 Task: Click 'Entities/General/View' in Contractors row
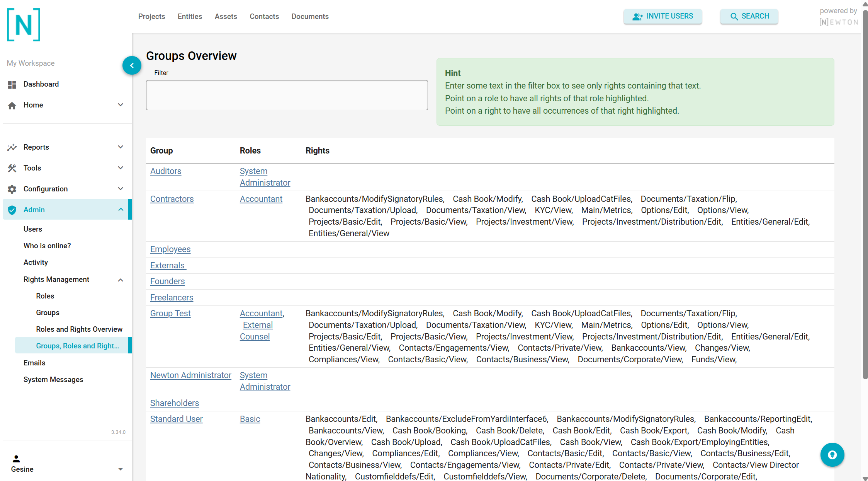pyautogui.click(x=349, y=233)
